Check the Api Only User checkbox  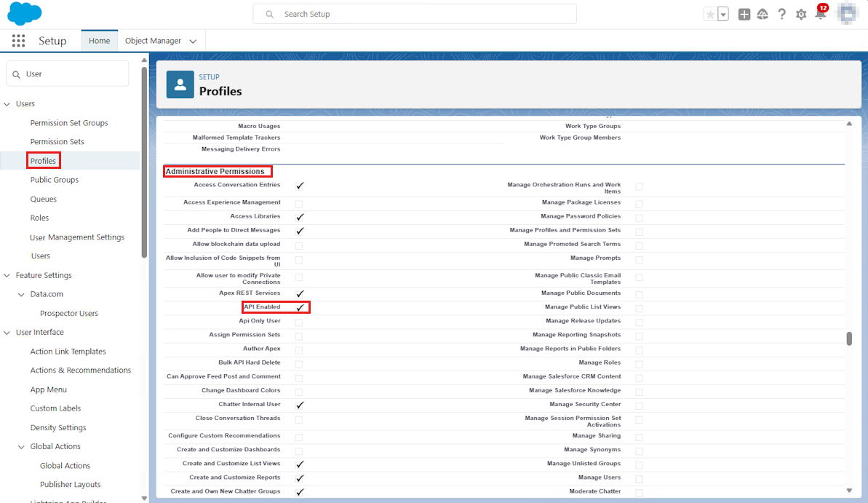coord(299,322)
